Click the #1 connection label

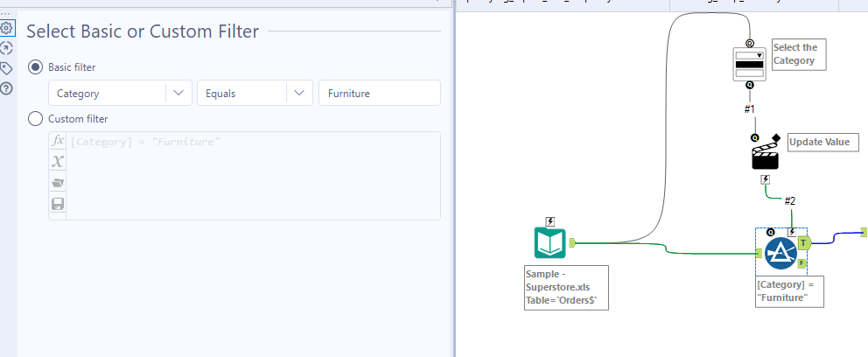pyautogui.click(x=750, y=109)
